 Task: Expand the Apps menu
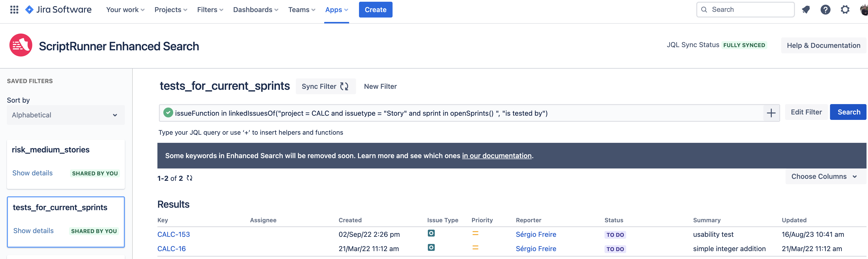(x=337, y=10)
